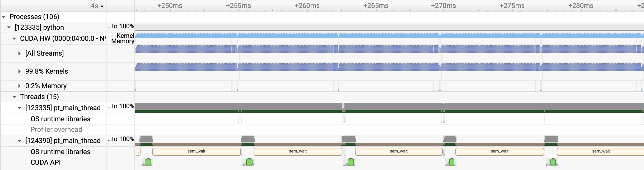Click the leftmost green CUDA API call block

(x=148, y=162)
